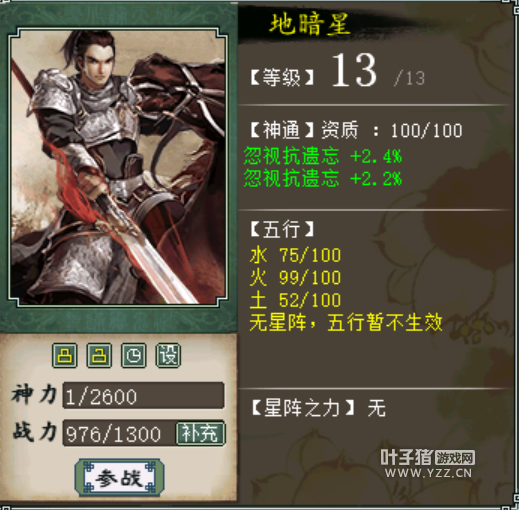Viewport: 519px width, 510px height.
Task: Click the 叶子猪 game site logo
Action: pos(428,457)
